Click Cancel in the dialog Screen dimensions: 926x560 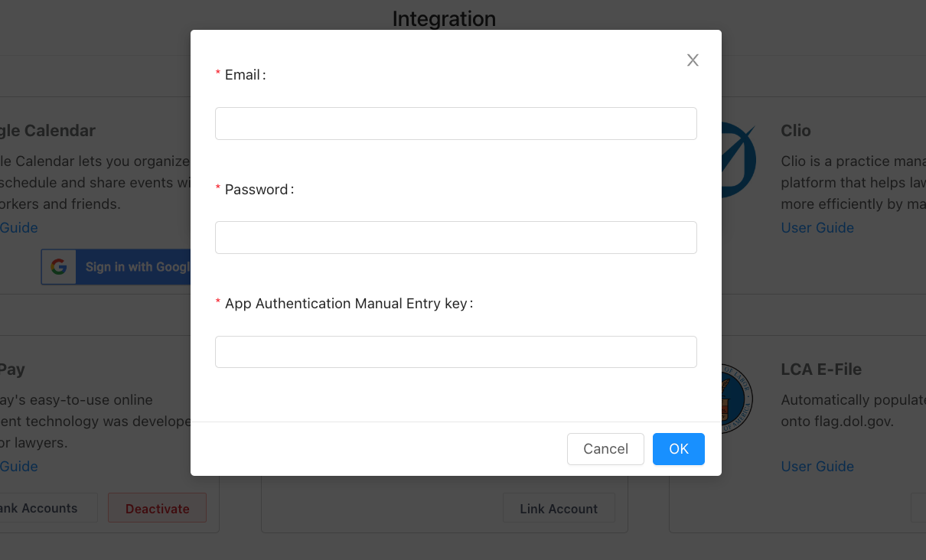pyautogui.click(x=605, y=449)
